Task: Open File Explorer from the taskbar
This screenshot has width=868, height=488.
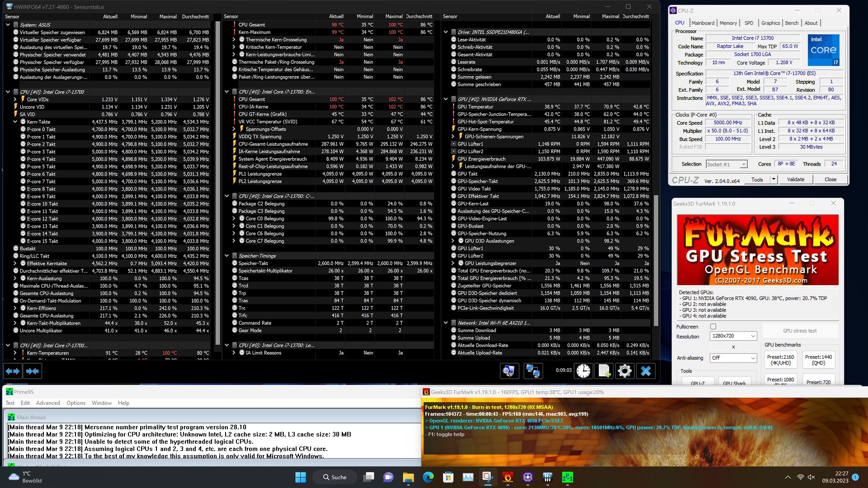Action: (x=408, y=477)
